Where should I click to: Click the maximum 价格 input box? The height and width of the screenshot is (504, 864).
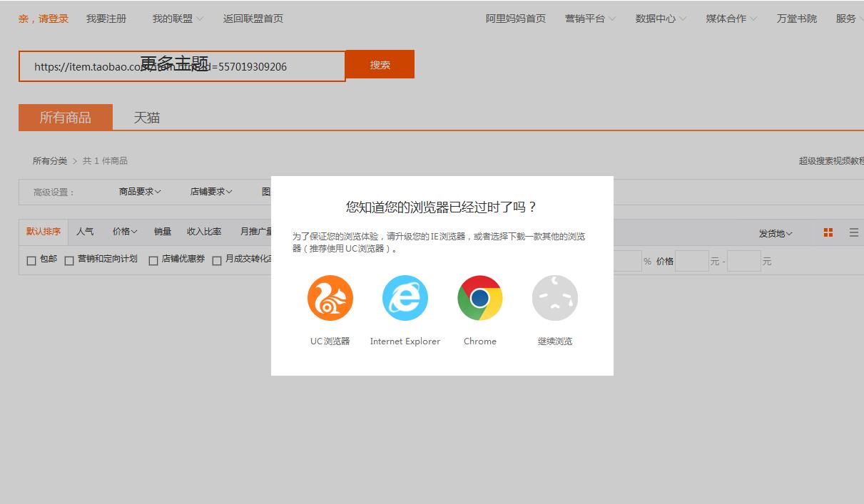click(x=744, y=261)
